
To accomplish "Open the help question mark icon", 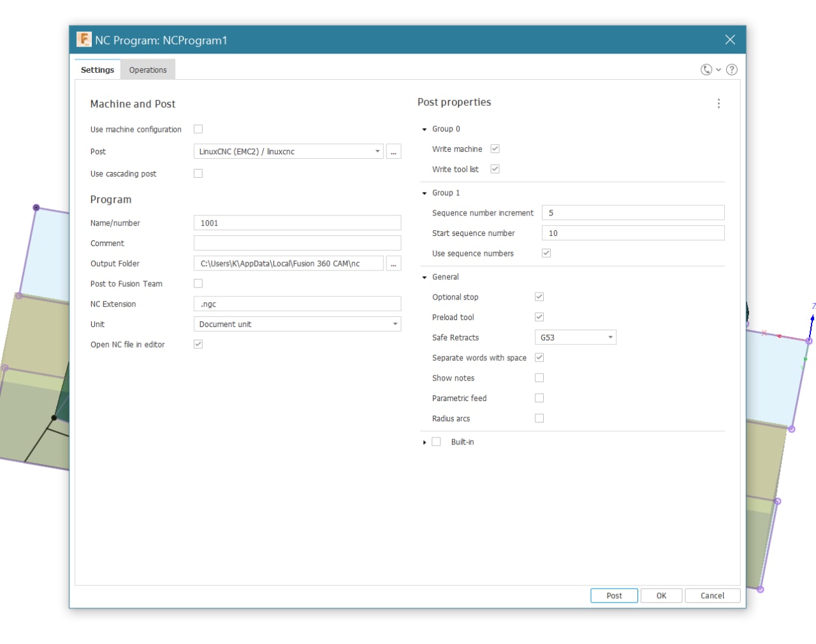I will (732, 70).
